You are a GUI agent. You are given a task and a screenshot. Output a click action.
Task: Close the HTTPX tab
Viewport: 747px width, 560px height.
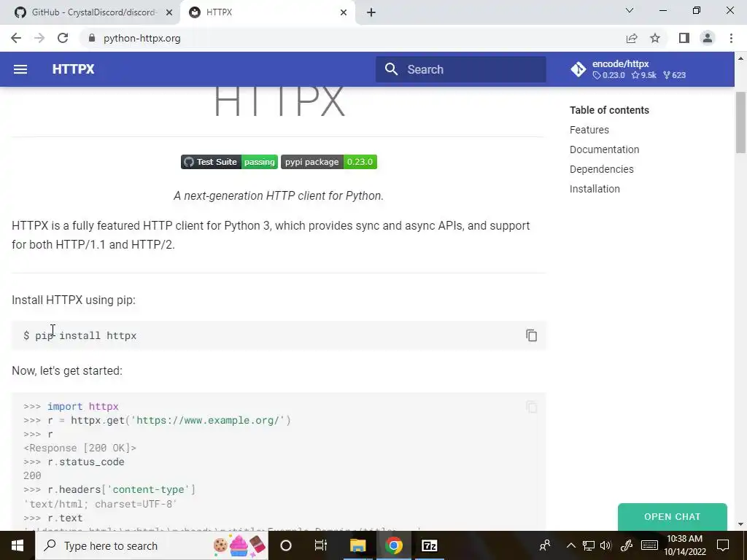pos(344,13)
